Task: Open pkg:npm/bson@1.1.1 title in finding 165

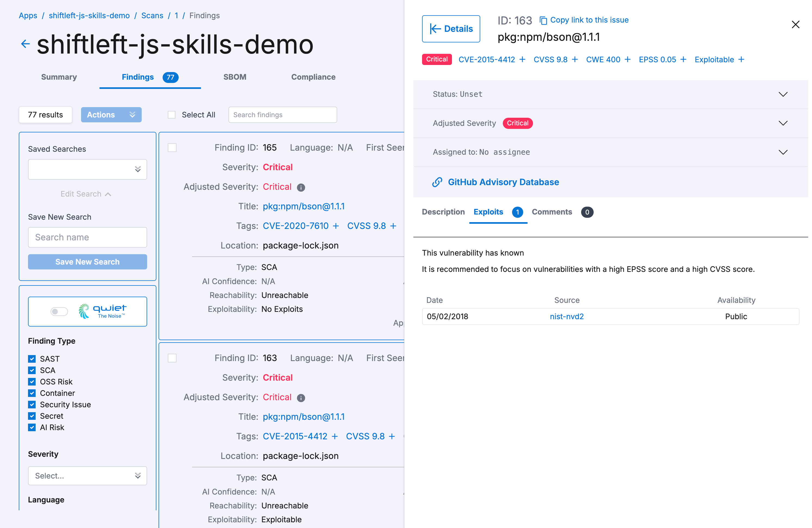Action: (304, 207)
